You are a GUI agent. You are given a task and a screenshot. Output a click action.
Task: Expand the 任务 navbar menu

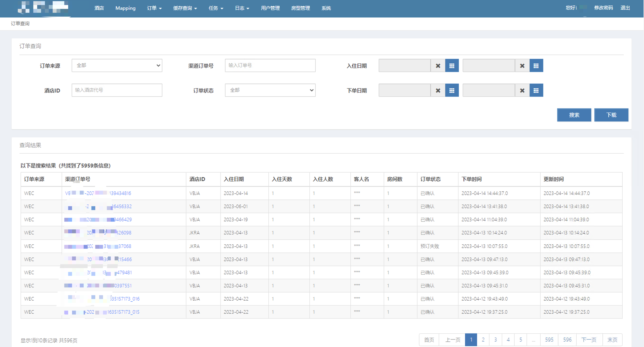[216, 8]
